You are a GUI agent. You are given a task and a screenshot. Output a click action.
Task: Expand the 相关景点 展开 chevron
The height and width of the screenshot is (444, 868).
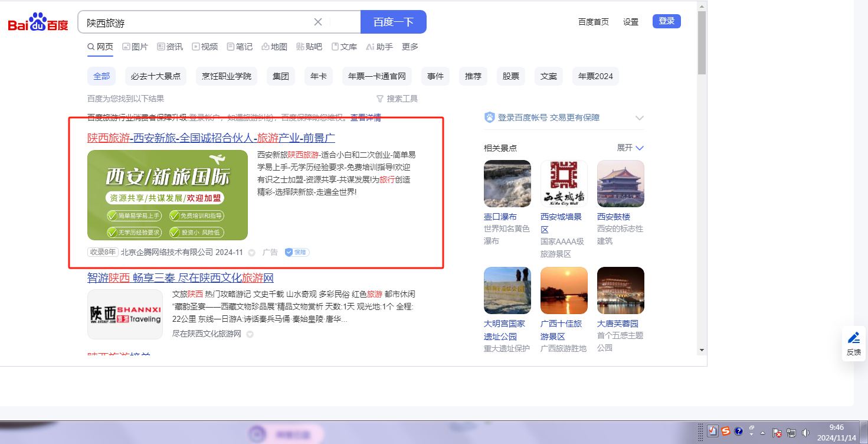click(630, 148)
